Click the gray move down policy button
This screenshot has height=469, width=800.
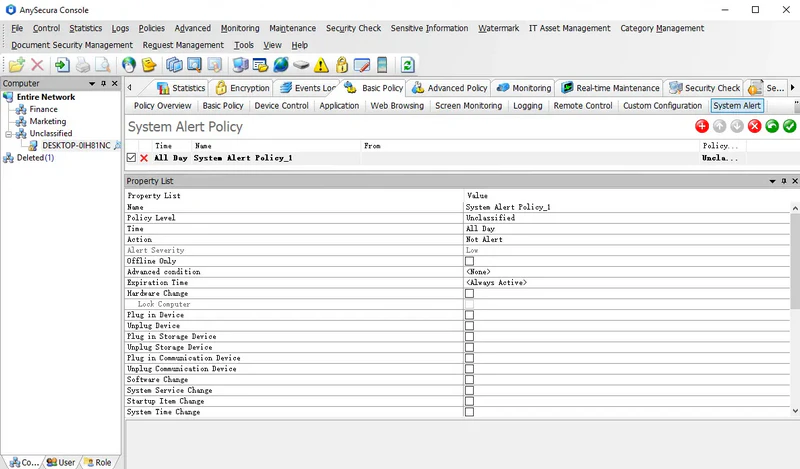737,126
